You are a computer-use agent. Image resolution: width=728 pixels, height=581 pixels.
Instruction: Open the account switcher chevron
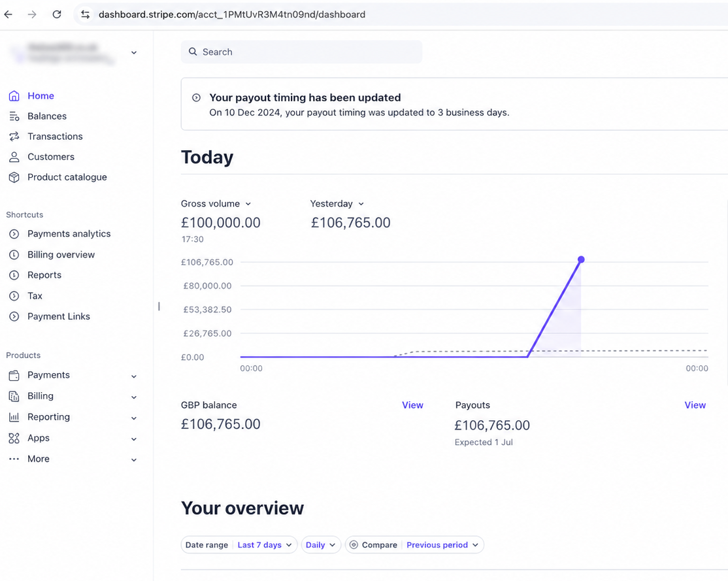tap(134, 52)
